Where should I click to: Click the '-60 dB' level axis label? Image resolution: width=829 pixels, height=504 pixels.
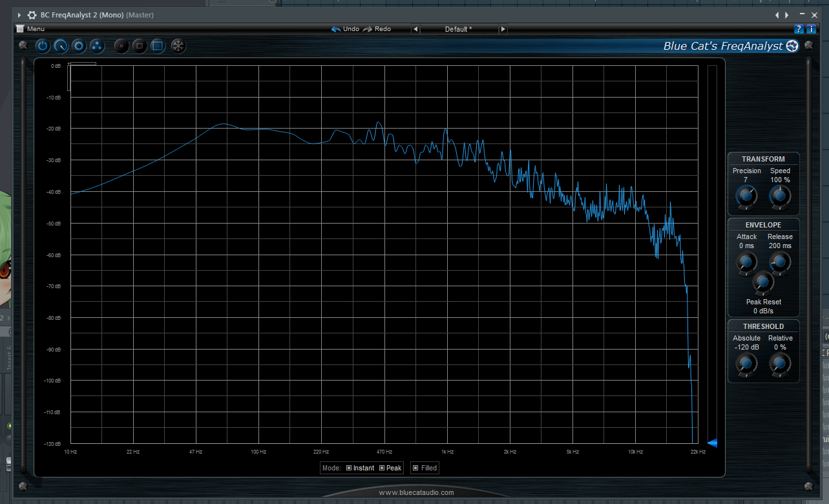click(x=52, y=255)
